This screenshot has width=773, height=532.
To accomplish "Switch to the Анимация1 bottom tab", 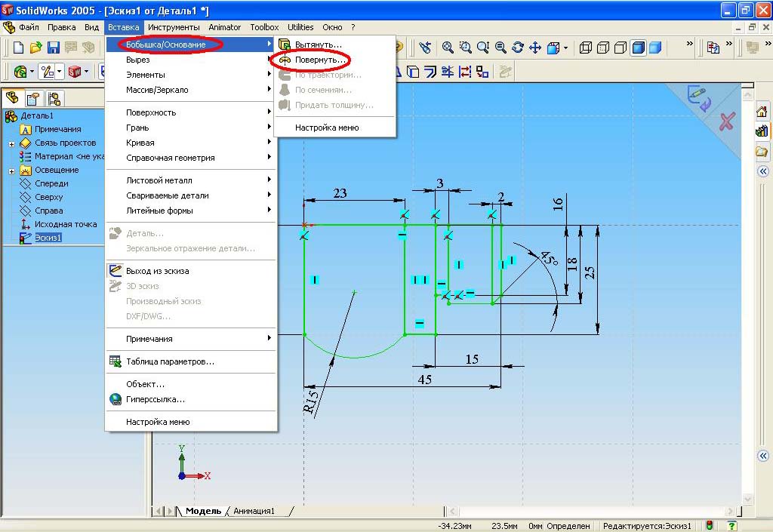I will click(x=254, y=511).
